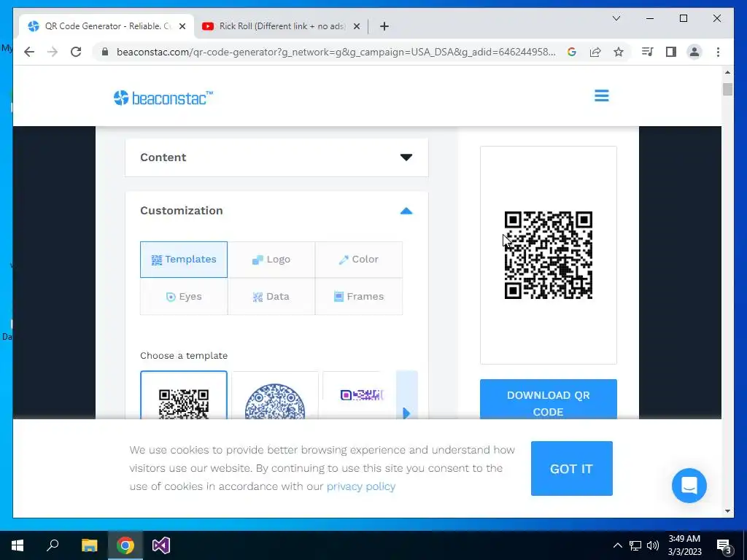The width and height of the screenshot is (747, 560).
Task: Open Windows Start menu
Action: tap(18, 545)
